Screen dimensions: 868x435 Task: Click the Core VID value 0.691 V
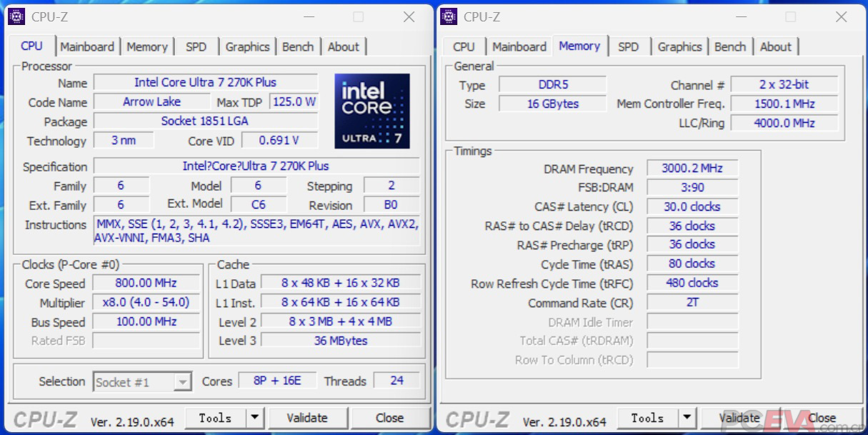click(279, 140)
